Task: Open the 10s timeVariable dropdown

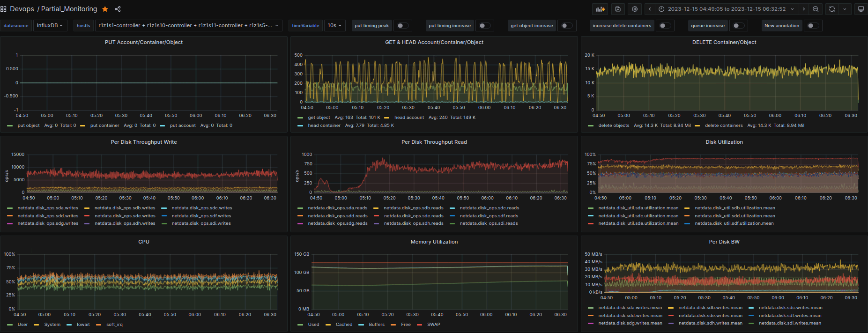Action: [334, 26]
